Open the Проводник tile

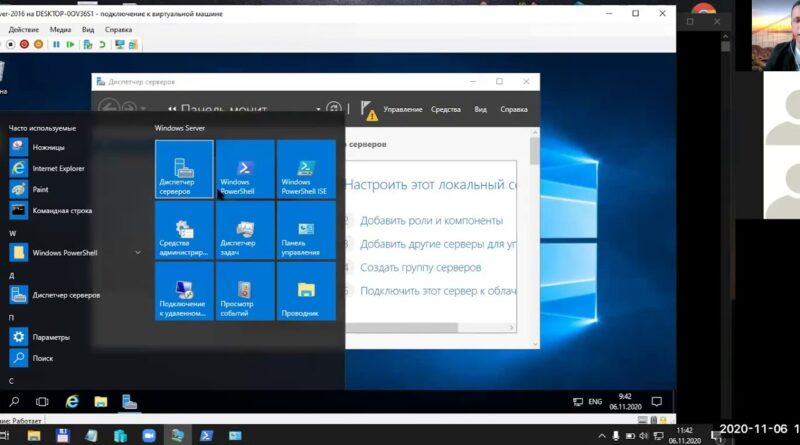click(306, 291)
